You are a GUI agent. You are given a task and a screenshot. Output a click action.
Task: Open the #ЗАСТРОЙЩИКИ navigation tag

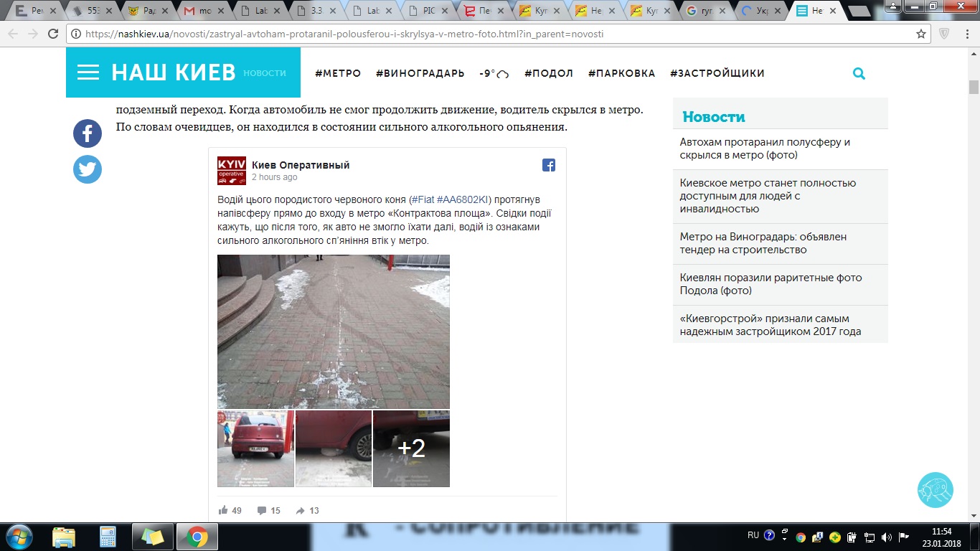[717, 73]
